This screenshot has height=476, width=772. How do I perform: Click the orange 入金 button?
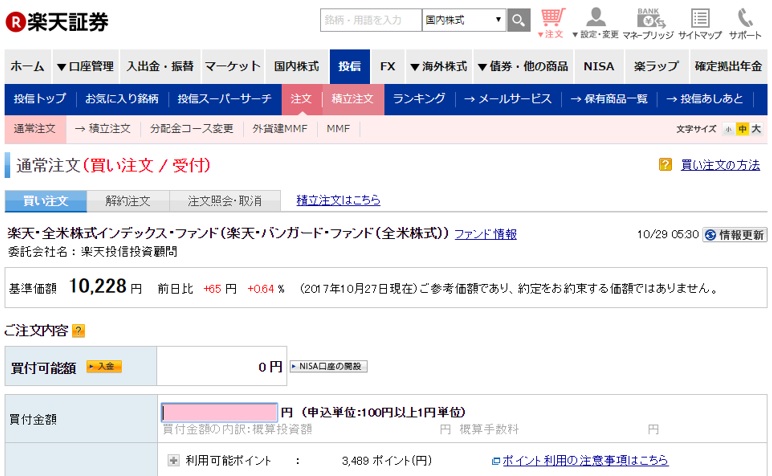104,366
